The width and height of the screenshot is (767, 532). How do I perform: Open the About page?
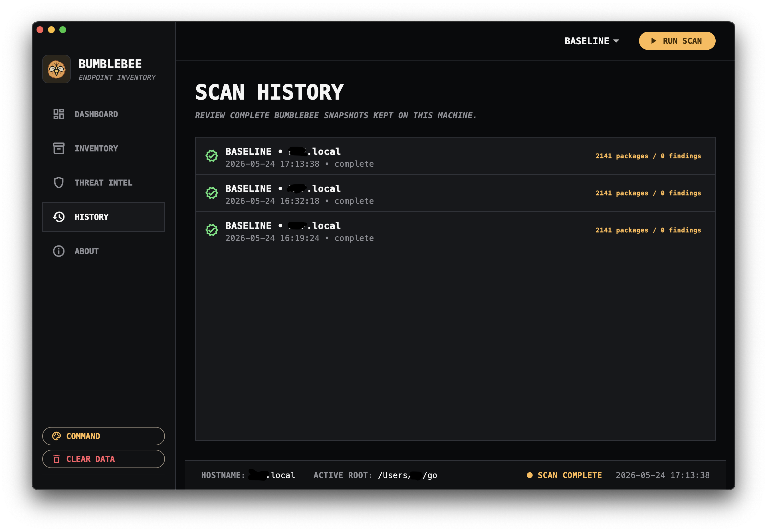[x=104, y=251]
